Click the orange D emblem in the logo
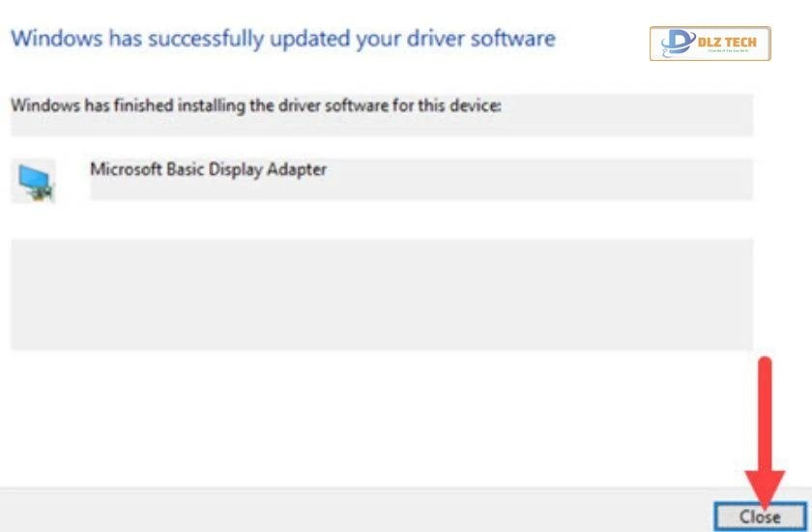This screenshot has height=532, width=812. pos(673,44)
